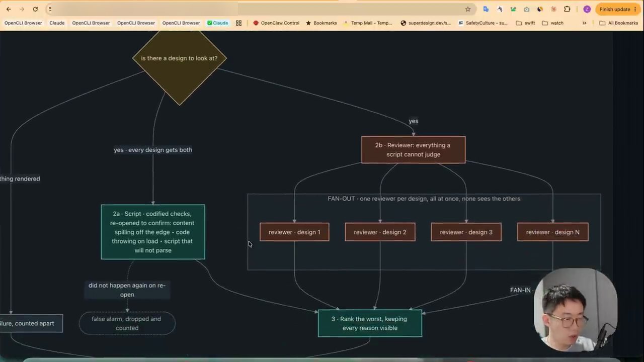Screen dimensions: 644x362
Task: Click the dark circle extension icon with the yellow crescent
Action: (540, 9)
